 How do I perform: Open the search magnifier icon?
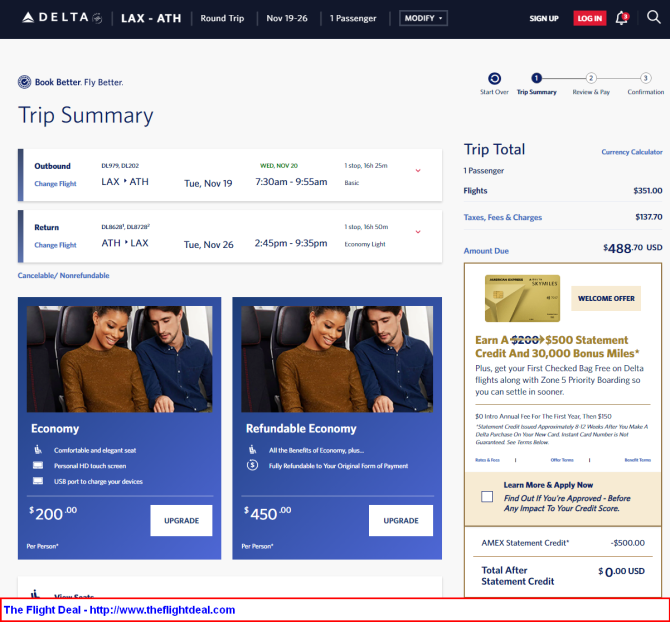click(653, 17)
